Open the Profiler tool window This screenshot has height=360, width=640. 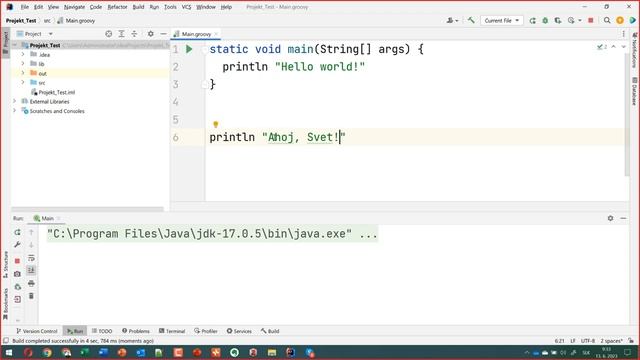point(206,331)
